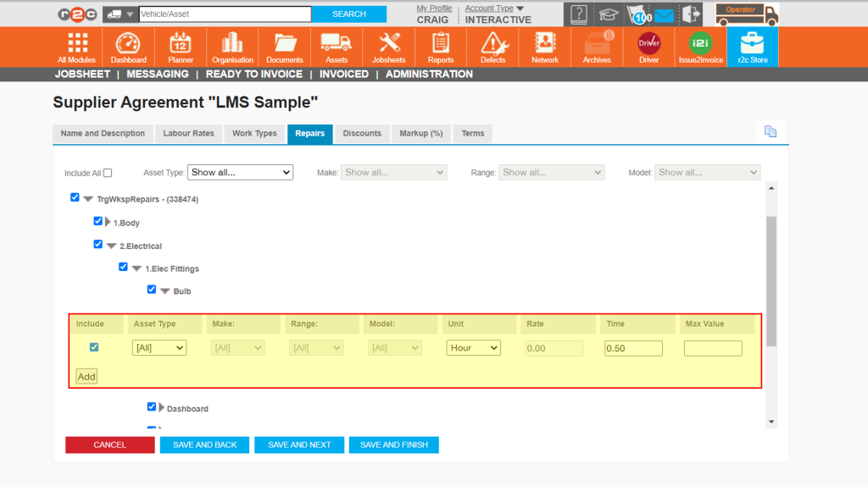Viewport: 868px width, 487px height.
Task: Open the r2c Store module
Action: [753, 47]
